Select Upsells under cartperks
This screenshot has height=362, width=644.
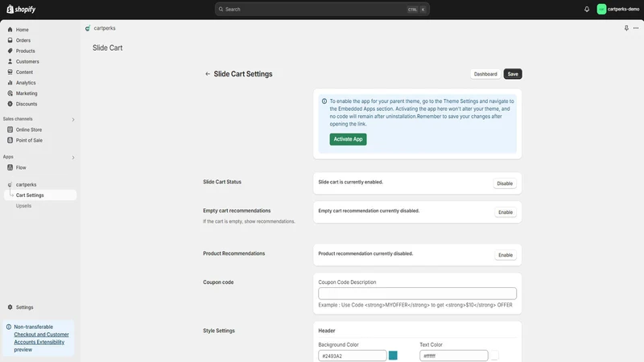[x=23, y=206]
